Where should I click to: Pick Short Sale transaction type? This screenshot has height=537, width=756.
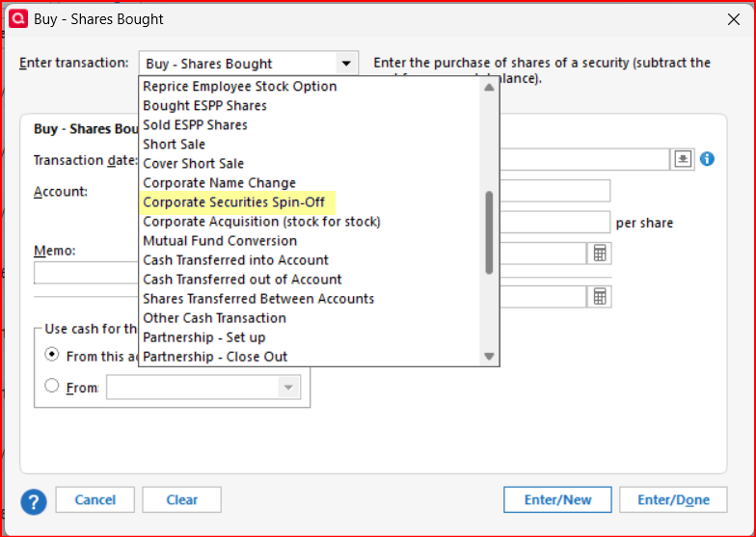tap(174, 145)
